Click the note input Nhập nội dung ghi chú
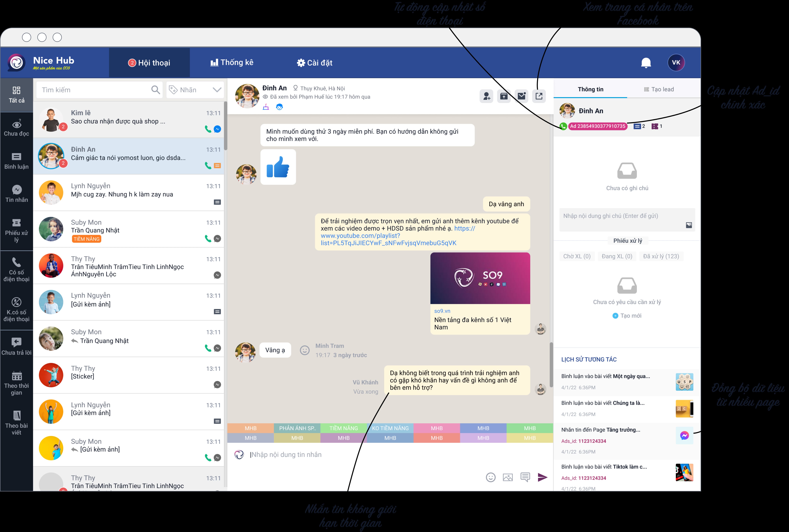The height and width of the screenshot is (532, 789). pos(627,220)
